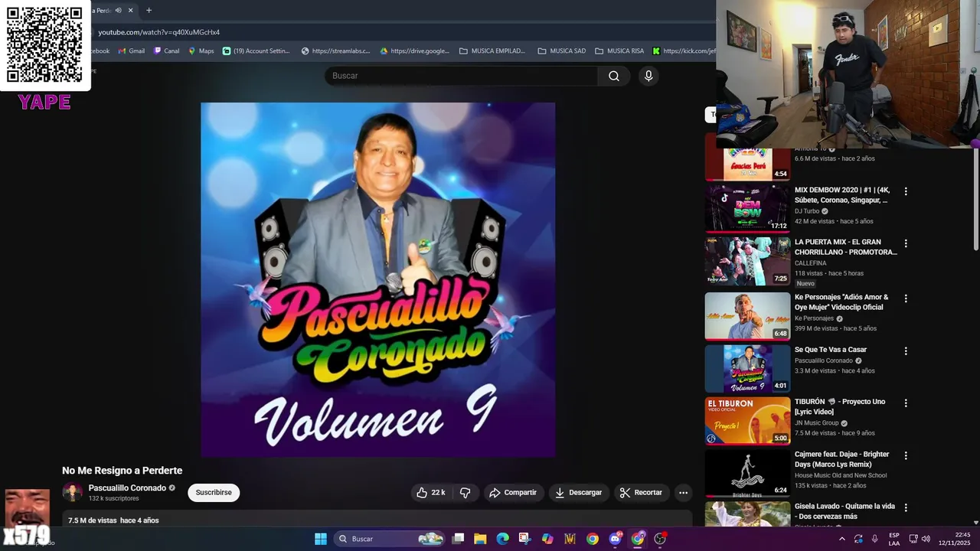The image size is (980, 551).
Task: Play LA PUERTA MIX thumbnail
Action: click(747, 261)
